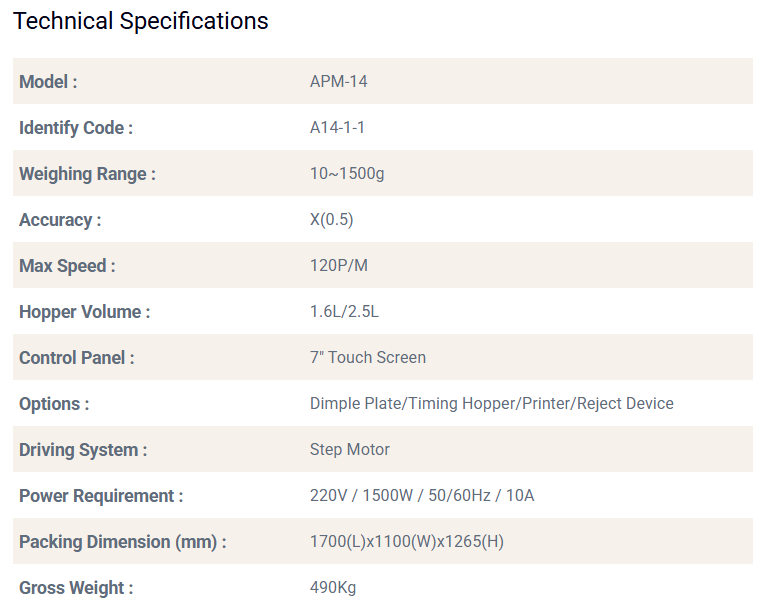This screenshot has height=609, width=775.
Task: Click the 7" Touch Screen value
Action: [x=368, y=358]
